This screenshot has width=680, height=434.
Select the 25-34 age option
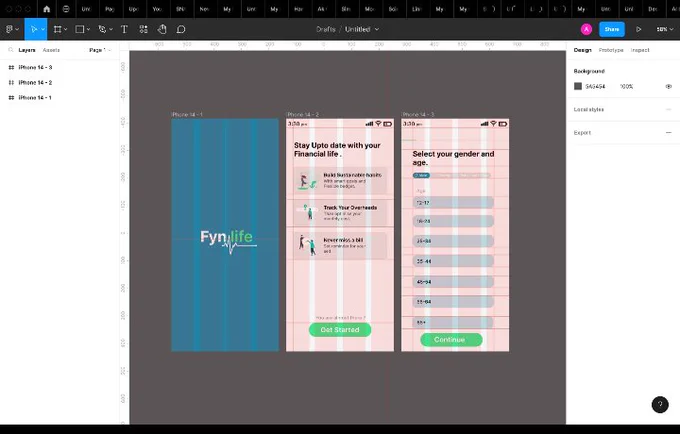pos(453,241)
